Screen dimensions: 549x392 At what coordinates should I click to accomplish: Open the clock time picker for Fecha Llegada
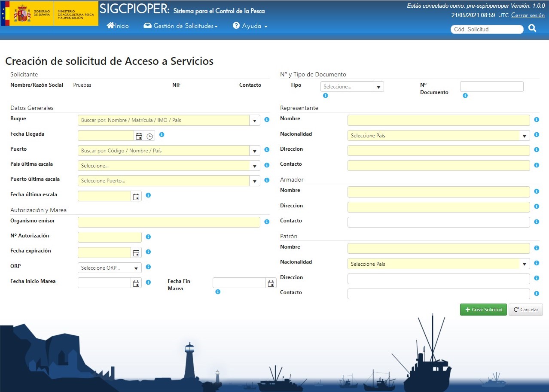[149, 136]
